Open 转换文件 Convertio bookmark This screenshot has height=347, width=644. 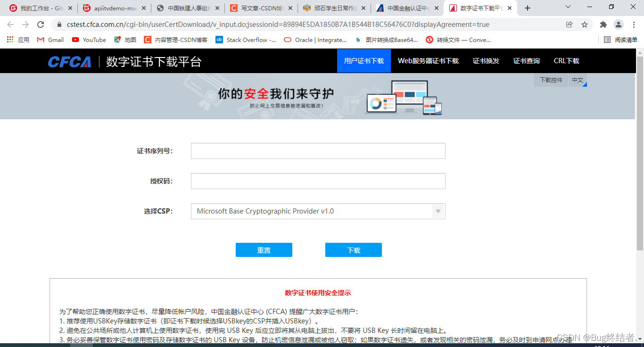click(x=458, y=40)
